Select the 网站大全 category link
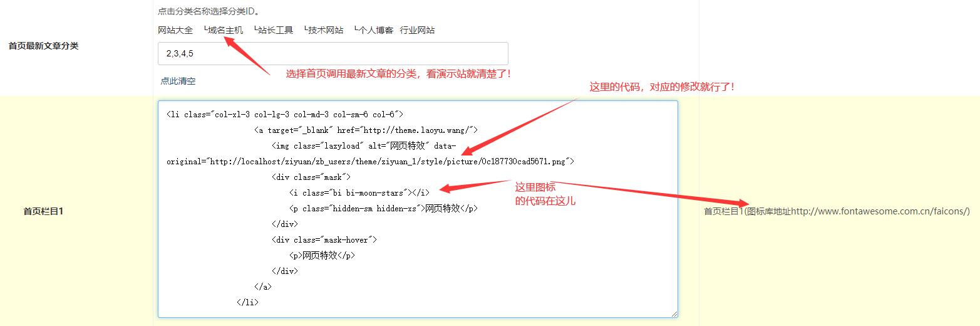 tap(175, 30)
